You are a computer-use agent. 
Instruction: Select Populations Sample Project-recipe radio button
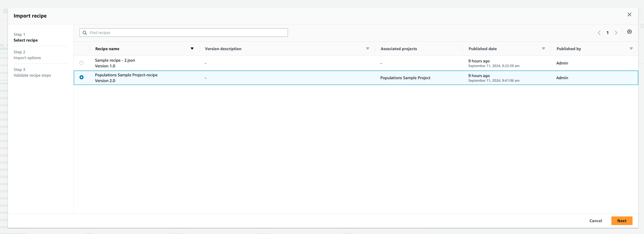[x=82, y=77]
